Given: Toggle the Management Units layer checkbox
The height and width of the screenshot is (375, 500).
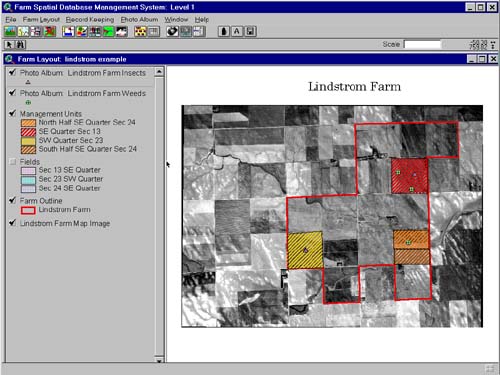Looking at the screenshot, I should click(12, 113).
